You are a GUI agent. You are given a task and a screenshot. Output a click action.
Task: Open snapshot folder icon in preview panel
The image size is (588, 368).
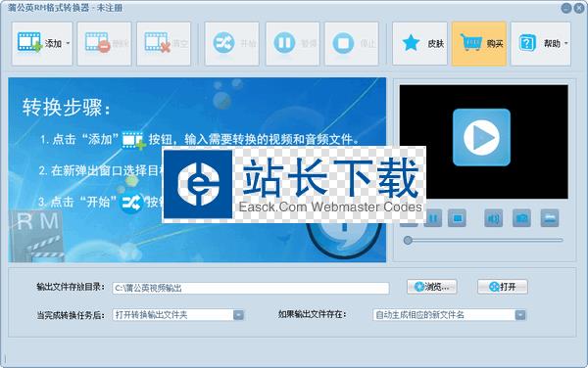550,218
